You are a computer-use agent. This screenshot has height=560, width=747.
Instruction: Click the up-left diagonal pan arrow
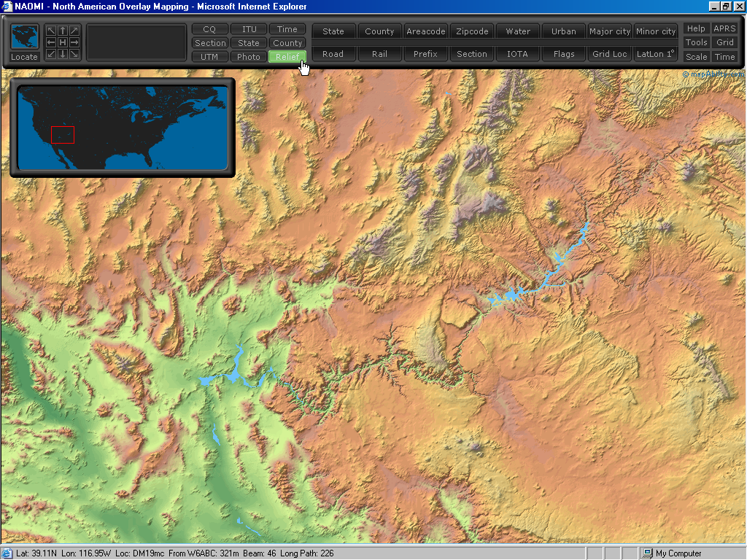(x=51, y=31)
